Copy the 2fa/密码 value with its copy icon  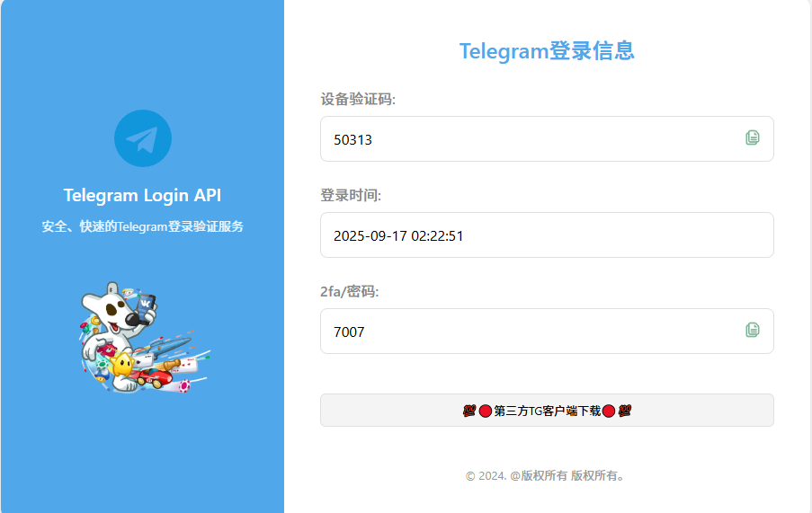752,330
